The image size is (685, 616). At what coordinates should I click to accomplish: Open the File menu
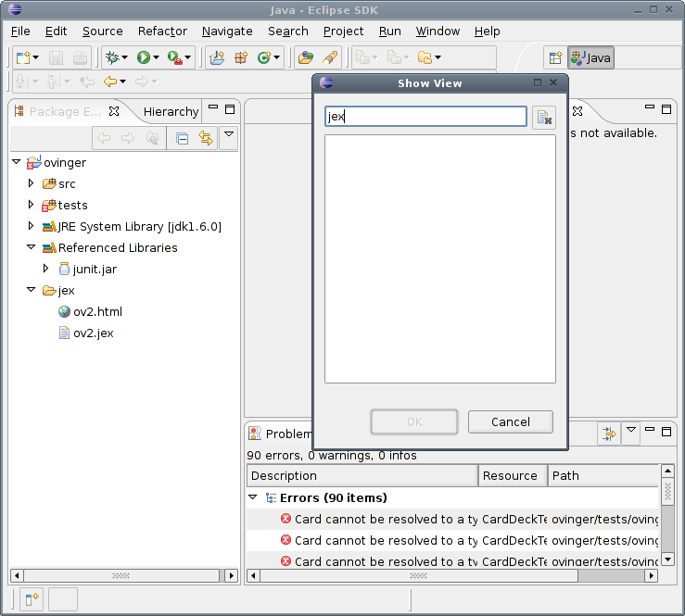click(x=20, y=31)
